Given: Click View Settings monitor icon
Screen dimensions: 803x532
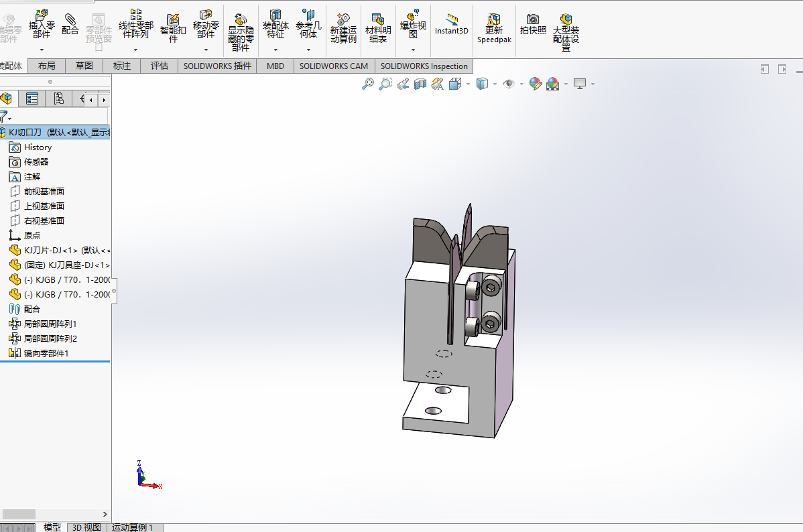Looking at the screenshot, I should [580, 84].
